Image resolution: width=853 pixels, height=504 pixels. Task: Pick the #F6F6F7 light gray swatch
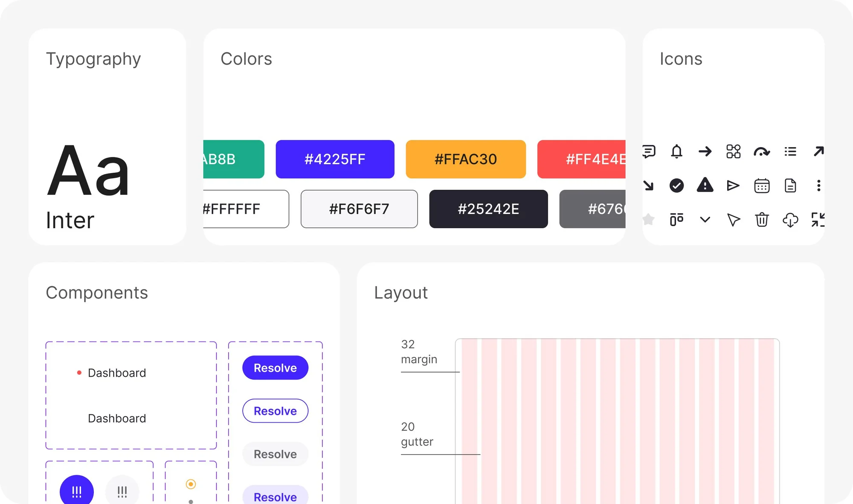(x=359, y=209)
